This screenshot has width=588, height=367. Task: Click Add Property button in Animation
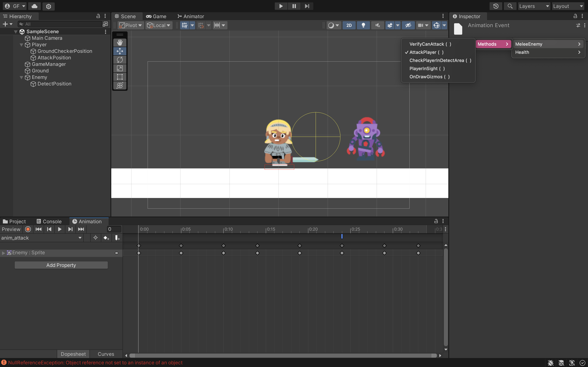[61, 265]
